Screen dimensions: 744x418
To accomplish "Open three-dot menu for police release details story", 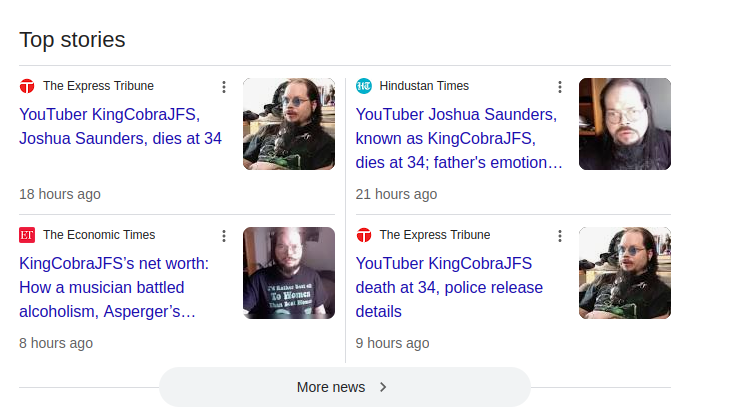I will click(560, 236).
